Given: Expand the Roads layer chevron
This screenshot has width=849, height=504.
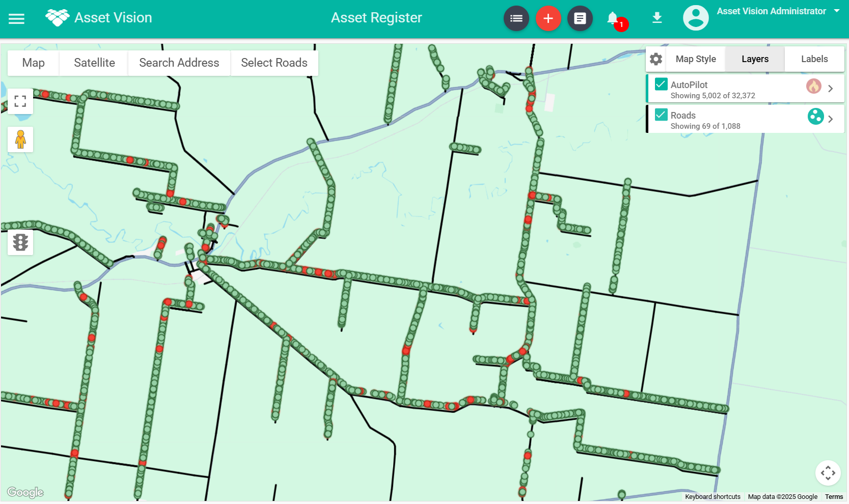Looking at the screenshot, I should (831, 119).
